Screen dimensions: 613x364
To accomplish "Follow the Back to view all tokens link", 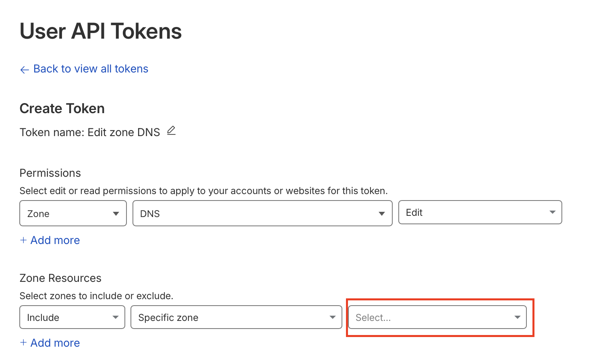I will (x=90, y=68).
